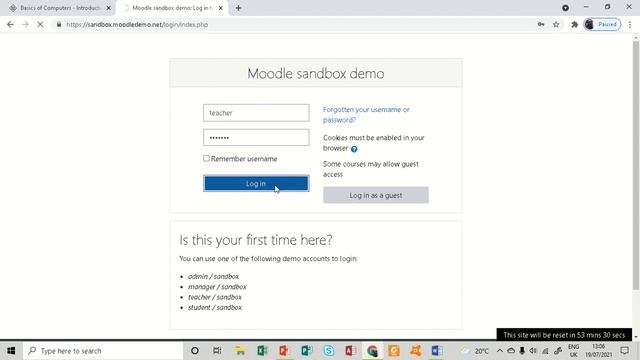This screenshot has width=640, height=360.
Task: View site security lock icon
Action: 59,24
